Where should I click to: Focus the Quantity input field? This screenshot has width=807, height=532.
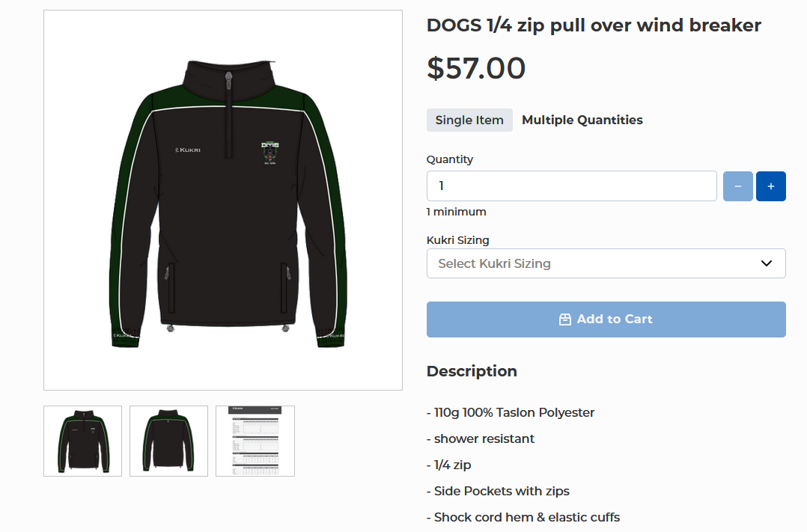tap(571, 186)
